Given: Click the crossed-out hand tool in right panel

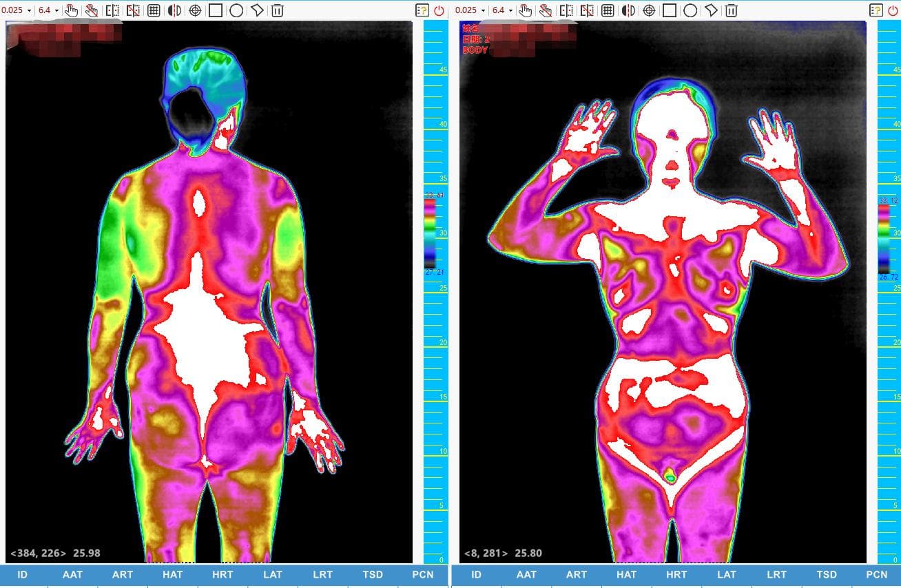Looking at the screenshot, I should (546, 10).
